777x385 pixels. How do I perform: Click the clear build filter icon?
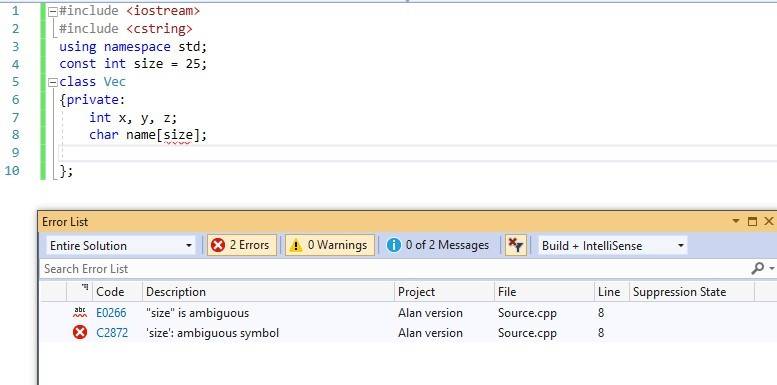click(515, 245)
